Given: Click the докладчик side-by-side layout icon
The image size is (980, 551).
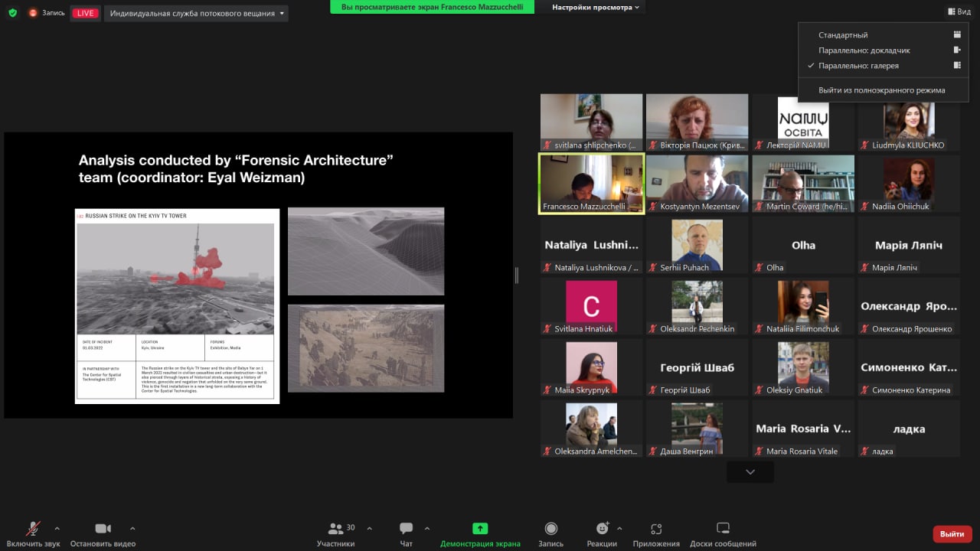Looking at the screenshot, I should click(957, 50).
